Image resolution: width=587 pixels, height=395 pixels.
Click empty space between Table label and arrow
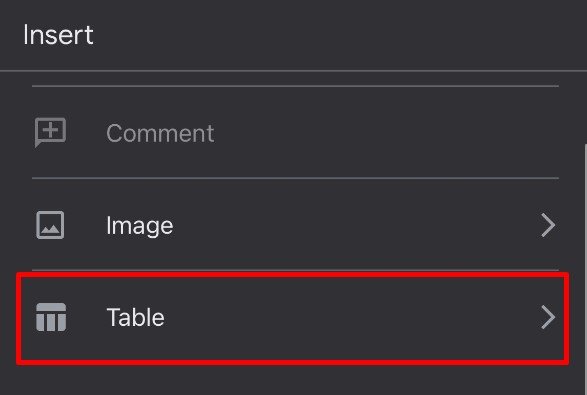(352, 317)
